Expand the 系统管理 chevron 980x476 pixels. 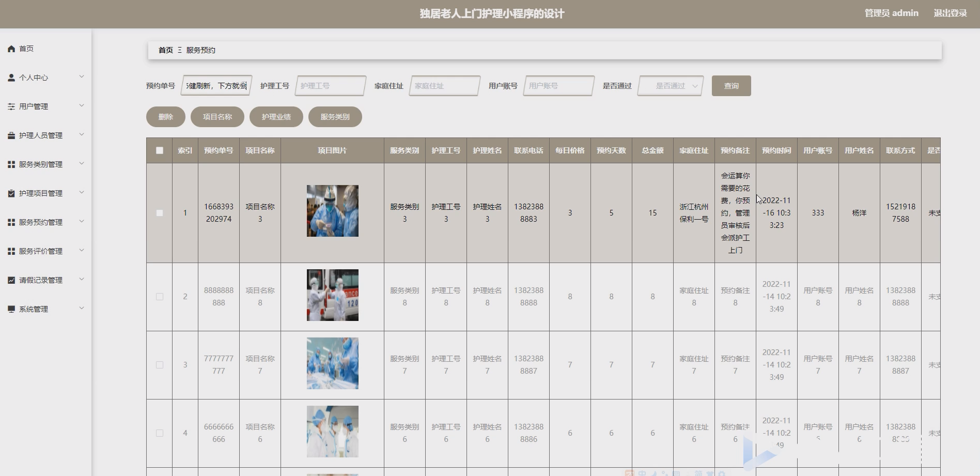tap(82, 309)
